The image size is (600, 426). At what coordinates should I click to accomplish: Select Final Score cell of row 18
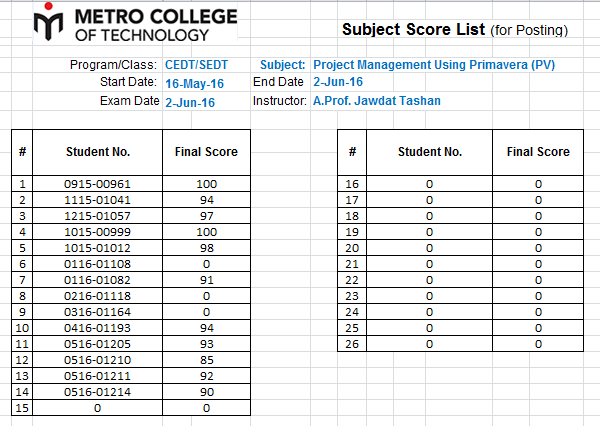[538, 216]
